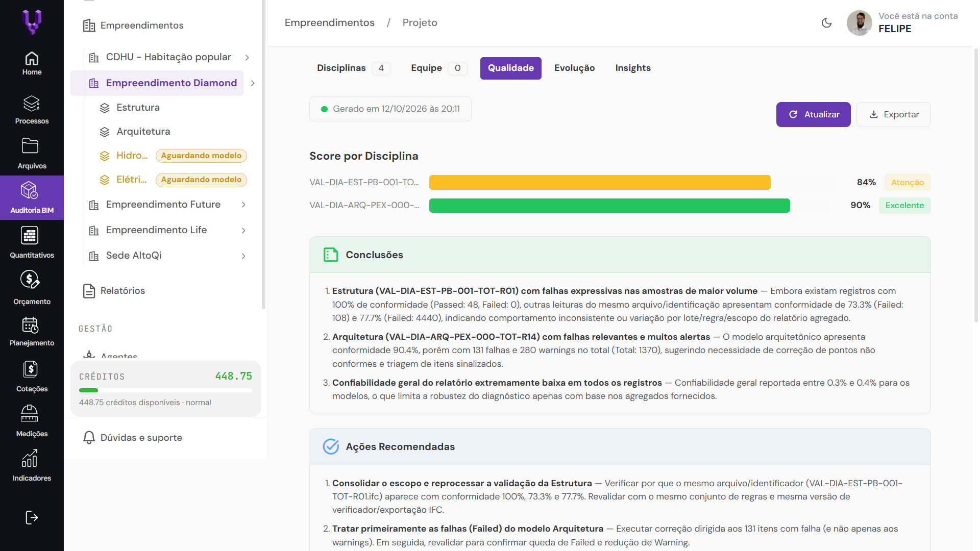
Task: Expand Sede AltoQi chevron
Action: point(243,256)
